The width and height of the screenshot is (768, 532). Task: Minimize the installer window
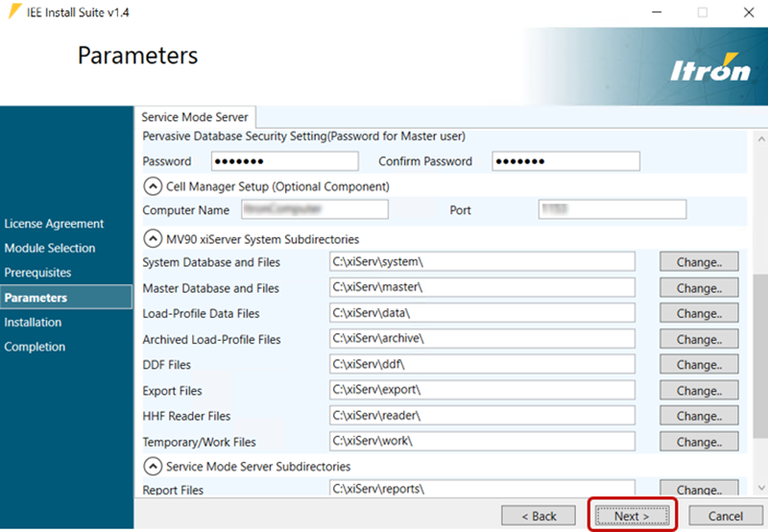tap(657, 12)
